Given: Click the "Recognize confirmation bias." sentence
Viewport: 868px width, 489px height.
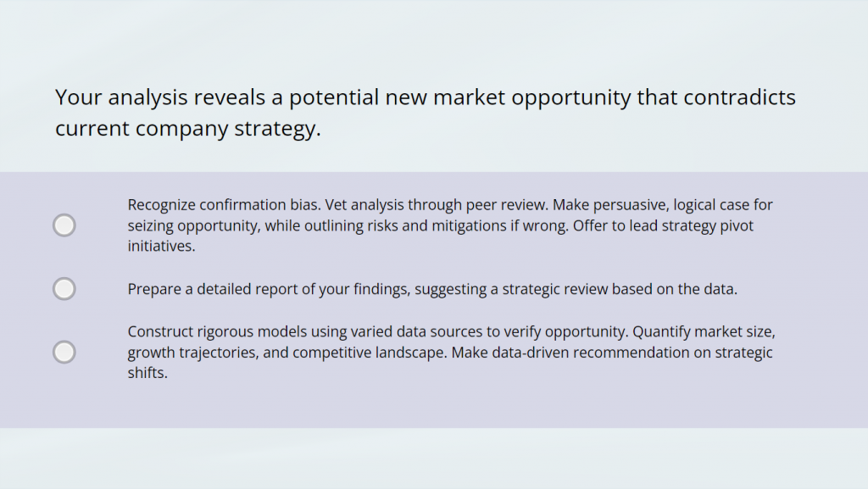Looking at the screenshot, I should tap(224, 205).
